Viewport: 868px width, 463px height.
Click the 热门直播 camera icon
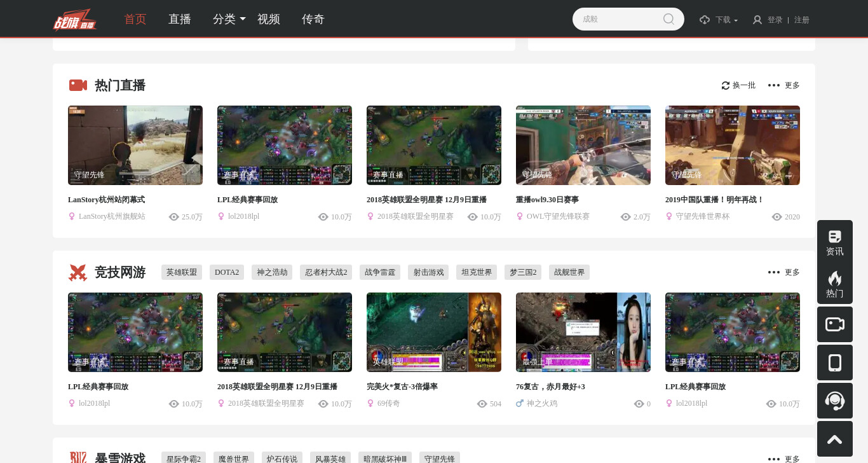point(78,85)
